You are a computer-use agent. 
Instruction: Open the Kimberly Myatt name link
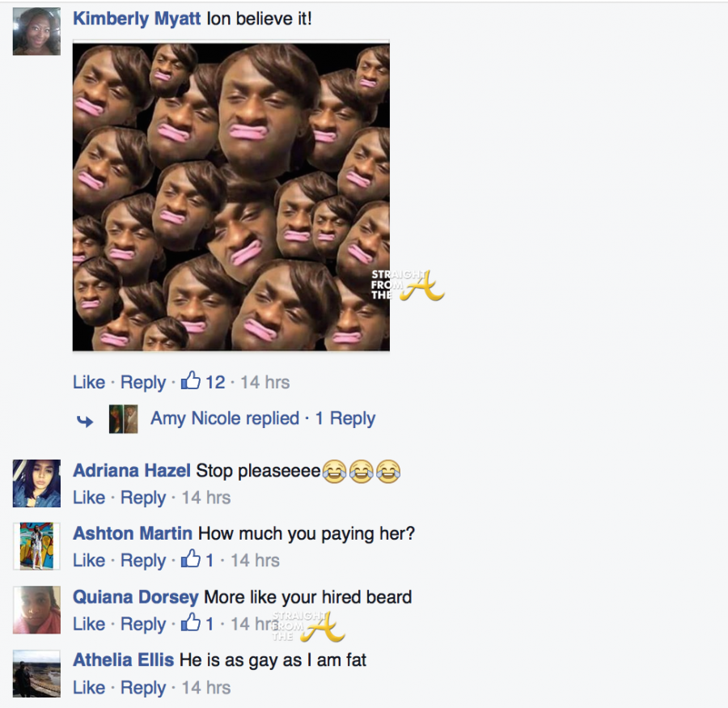point(137,19)
